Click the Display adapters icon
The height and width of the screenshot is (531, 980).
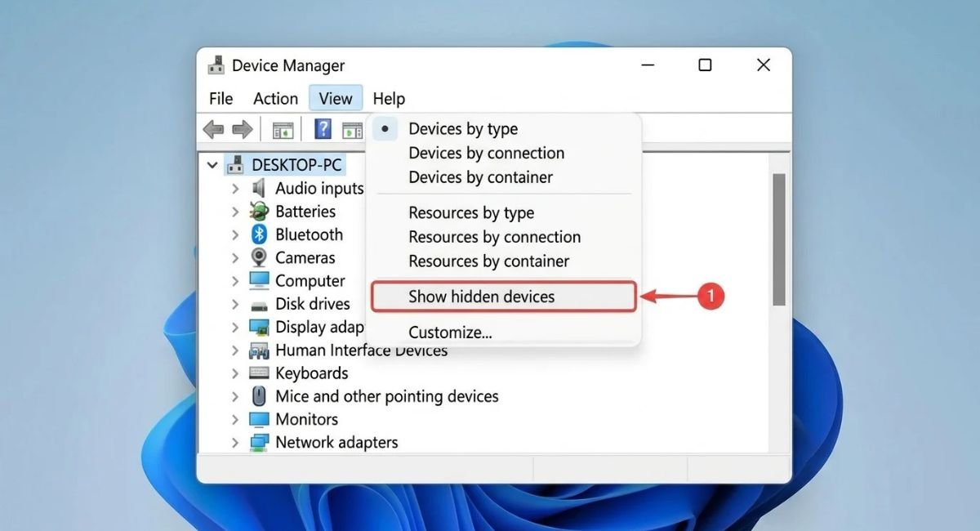coord(259,327)
